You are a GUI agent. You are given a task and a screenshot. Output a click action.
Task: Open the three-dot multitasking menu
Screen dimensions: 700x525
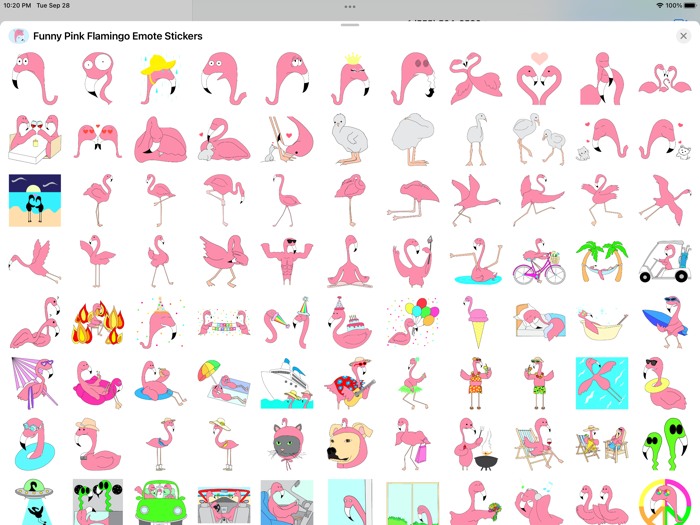click(x=350, y=7)
